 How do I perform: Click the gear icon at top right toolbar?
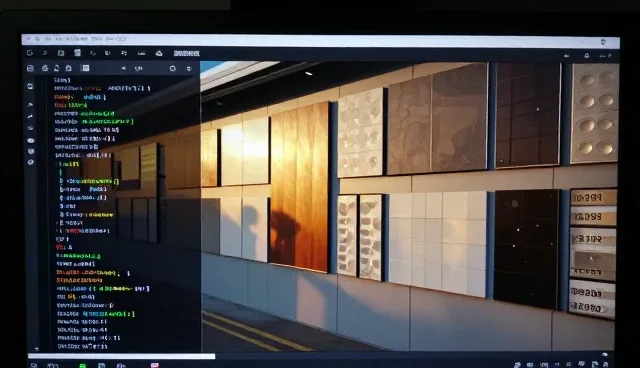587,55
